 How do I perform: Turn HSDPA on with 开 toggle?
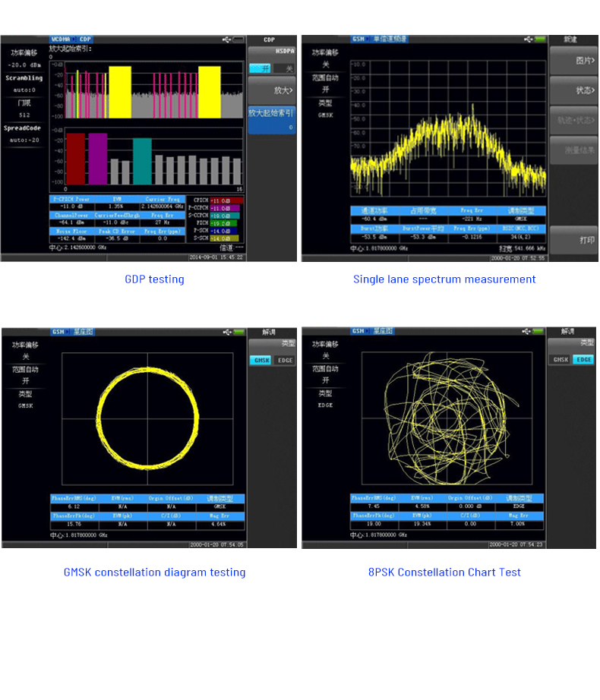coord(261,68)
